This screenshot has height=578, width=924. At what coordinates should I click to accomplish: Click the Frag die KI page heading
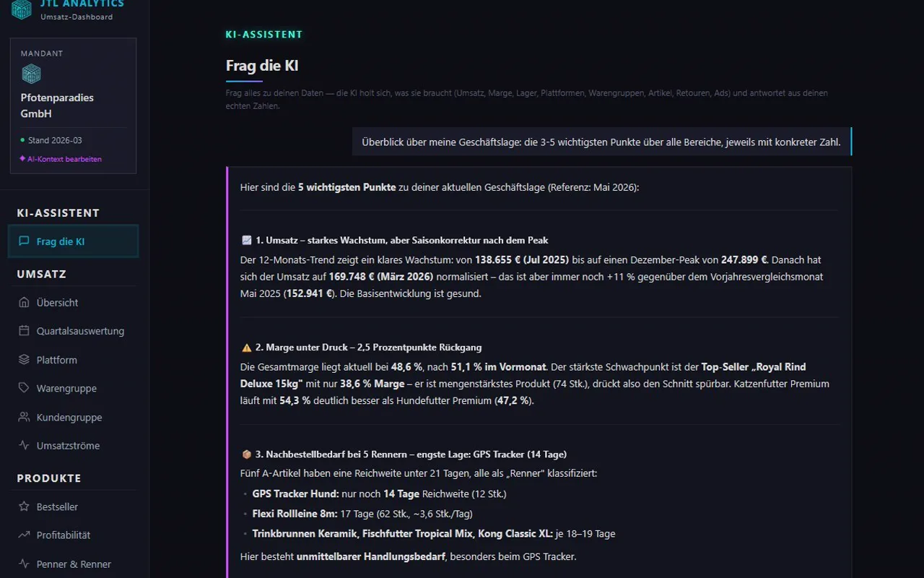262,66
